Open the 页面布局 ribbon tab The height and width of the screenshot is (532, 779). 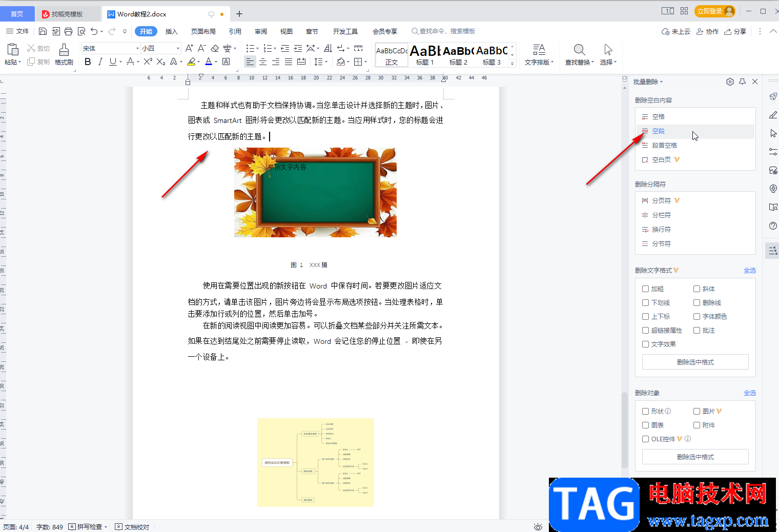(203, 31)
